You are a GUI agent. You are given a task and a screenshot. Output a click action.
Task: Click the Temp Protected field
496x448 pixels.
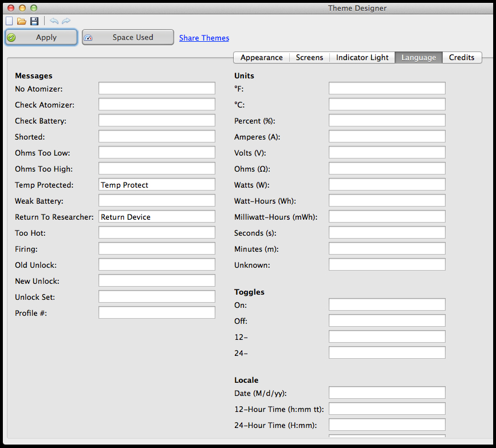coord(156,184)
